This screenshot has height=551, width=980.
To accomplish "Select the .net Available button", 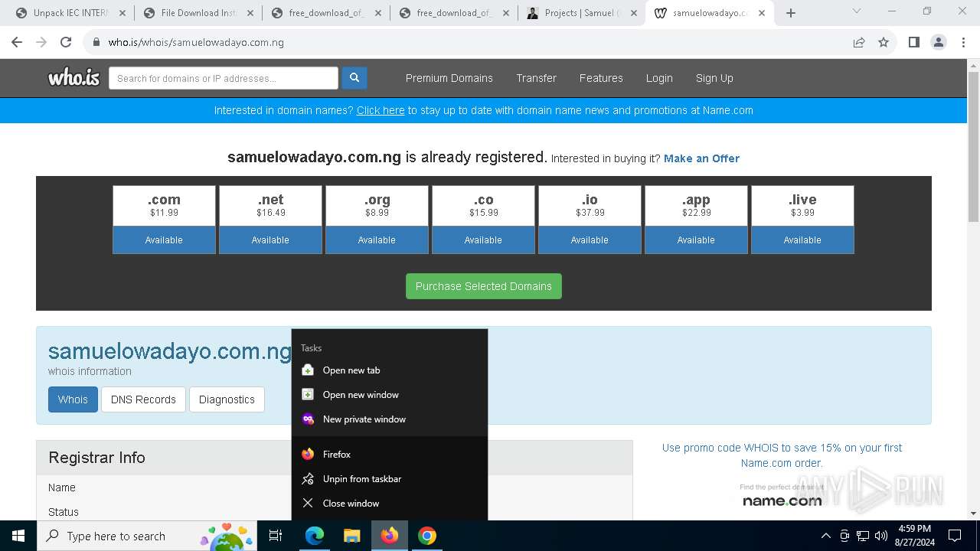I will tap(270, 240).
